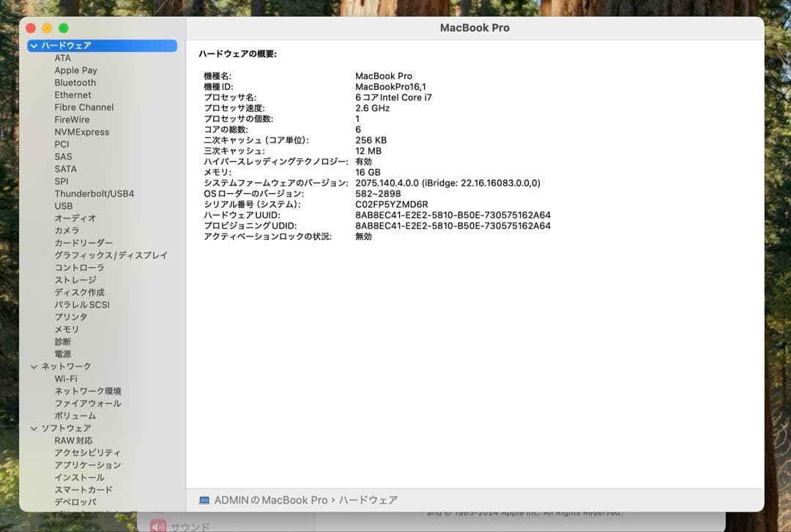Click the red speaker icon next to サウンド

tap(158, 526)
